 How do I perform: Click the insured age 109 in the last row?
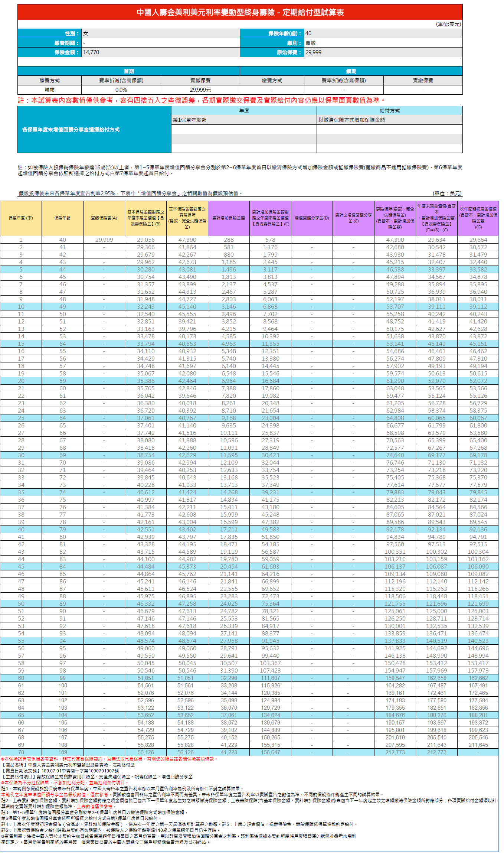(x=62, y=752)
